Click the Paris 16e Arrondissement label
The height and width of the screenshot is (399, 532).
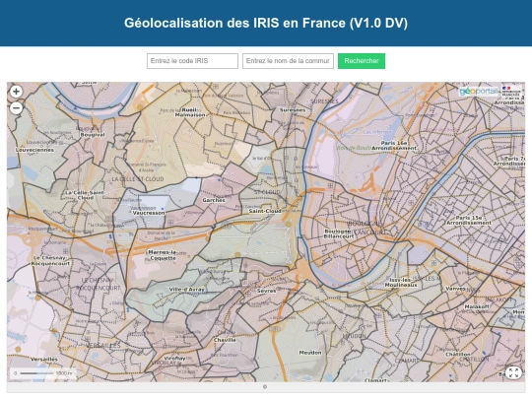pyautogui.click(x=394, y=146)
